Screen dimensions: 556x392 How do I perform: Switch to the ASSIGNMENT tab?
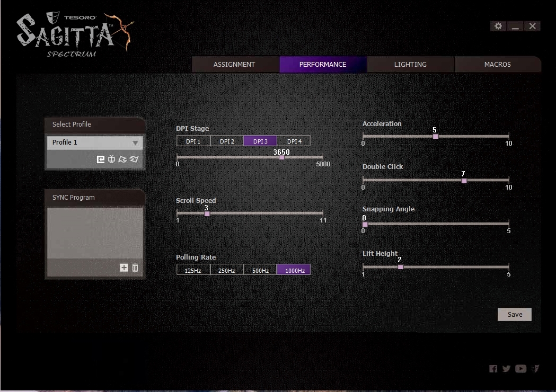(234, 65)
